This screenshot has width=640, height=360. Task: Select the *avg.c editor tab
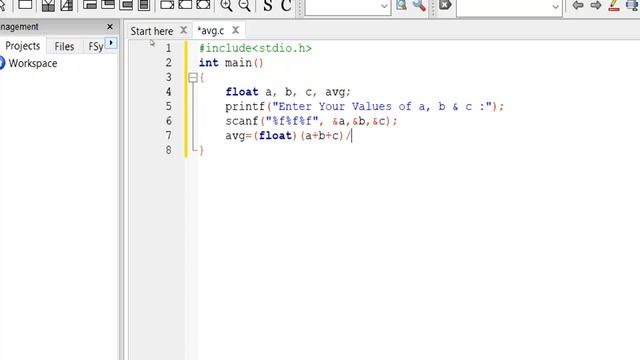(211, 31)
